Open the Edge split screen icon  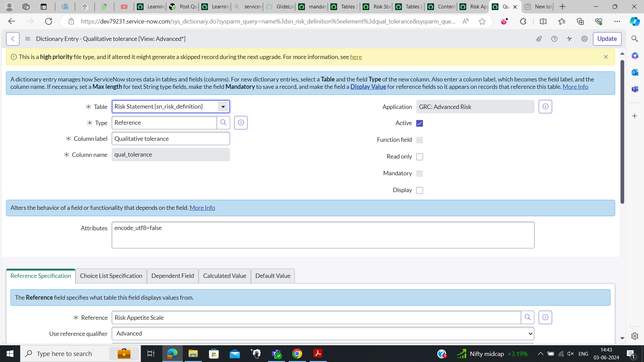click(543, 21)
